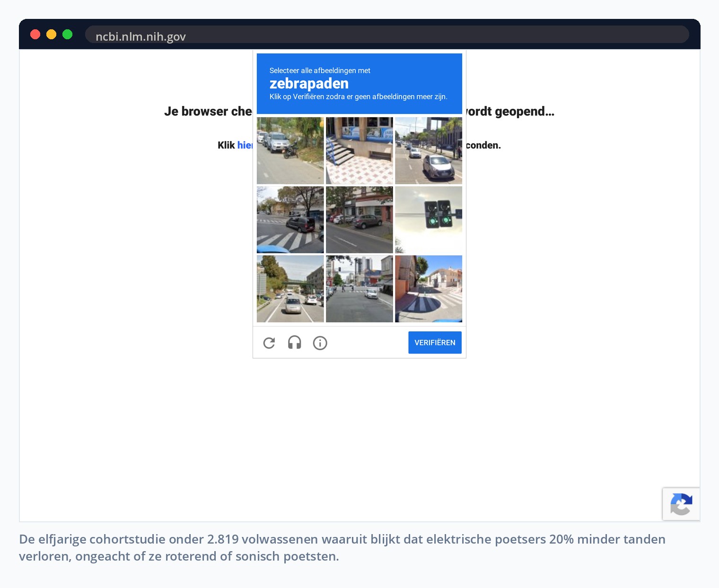This screenshot has width=719, height=588.
Task: Select tile with stairs and checkered pavement
Action: click(359, 151)
